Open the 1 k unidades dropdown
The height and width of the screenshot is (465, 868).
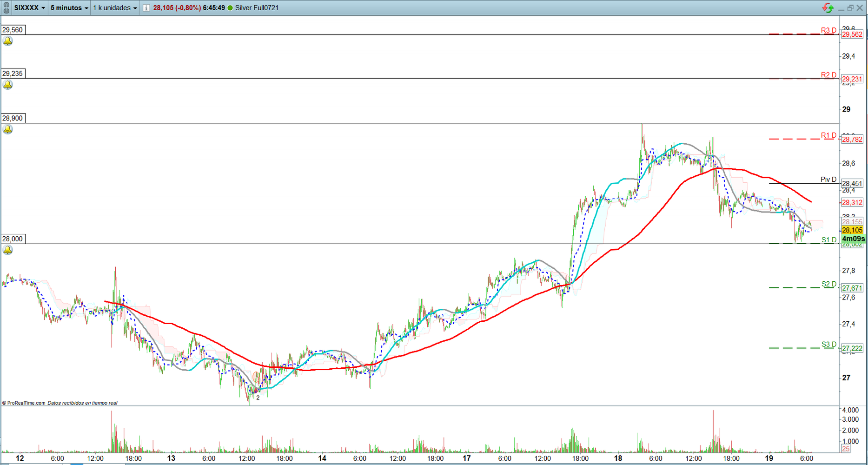click(x=115, y=7)
